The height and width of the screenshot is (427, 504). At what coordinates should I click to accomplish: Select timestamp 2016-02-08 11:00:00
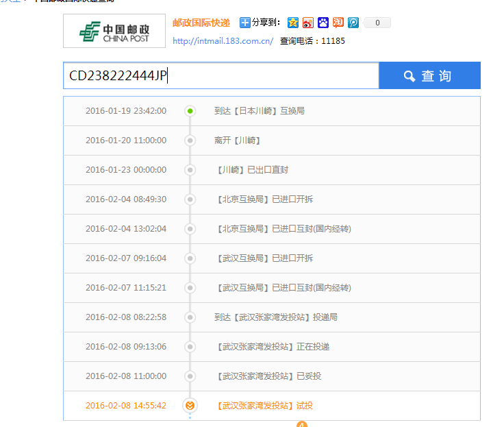pyautogui.click(x=126, y=376)
